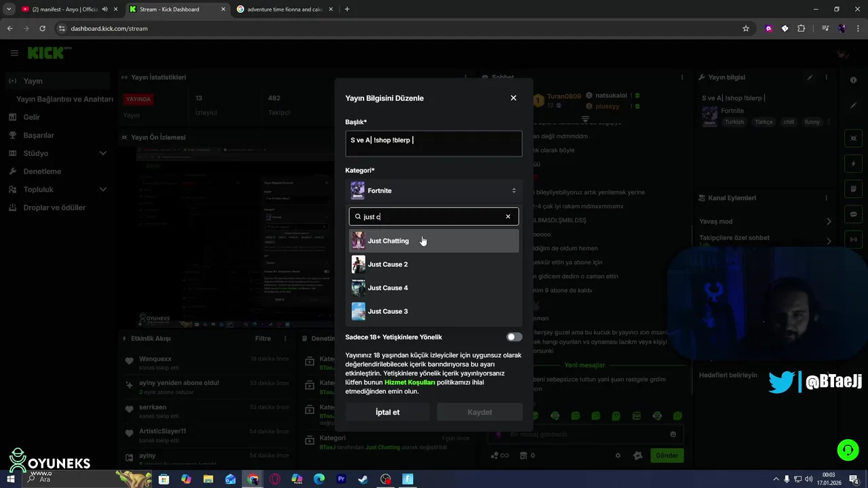Open chat settings gear icon
868x488 pixels.
pyautogui.click(x=618, y=455)
